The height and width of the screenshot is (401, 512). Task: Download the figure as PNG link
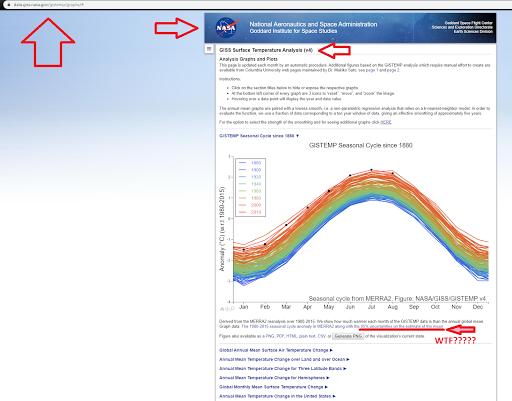[x=270, y=336]
